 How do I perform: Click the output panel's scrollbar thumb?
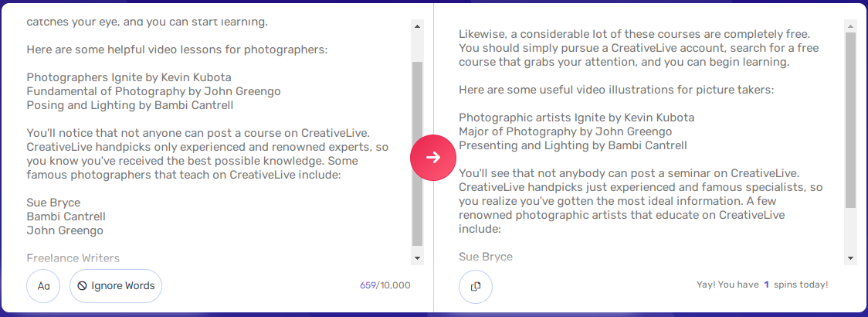click(x=850, y=120)
